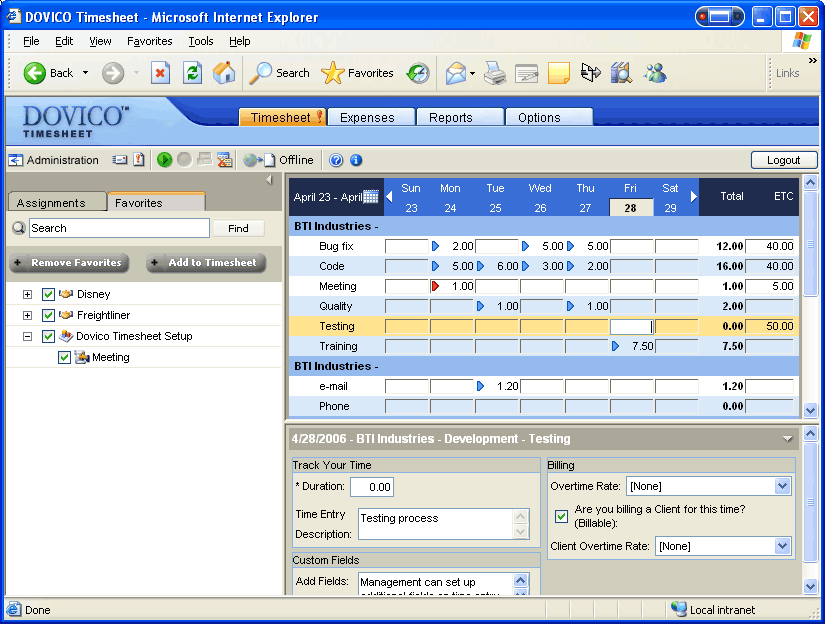Click the Edit page icon beside printer
Image resolution: width=825 pixels, height=624 pixels.
pos(527,73)
